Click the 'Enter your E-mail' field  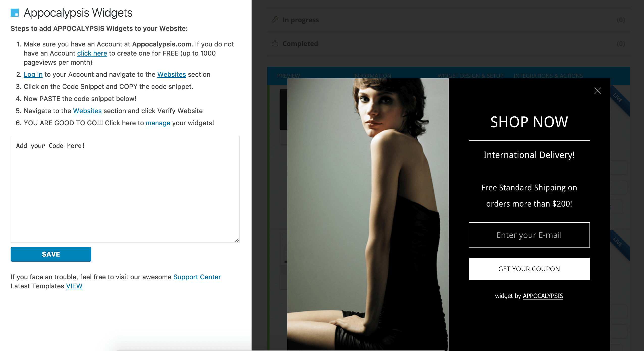(x=529, y=235)
